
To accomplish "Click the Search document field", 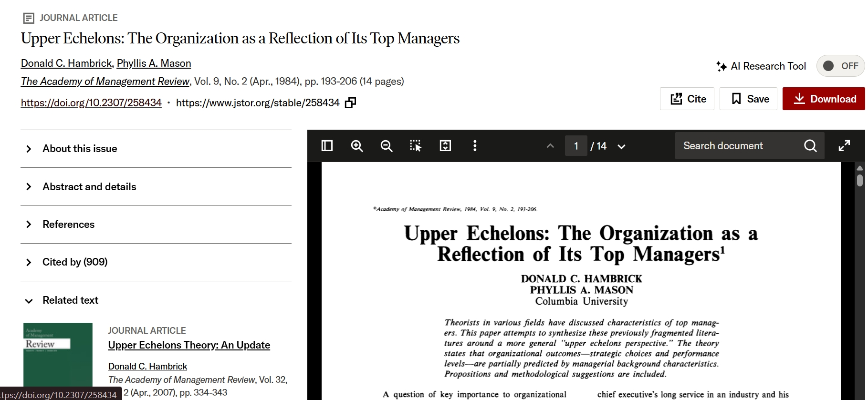I will 737,146.
